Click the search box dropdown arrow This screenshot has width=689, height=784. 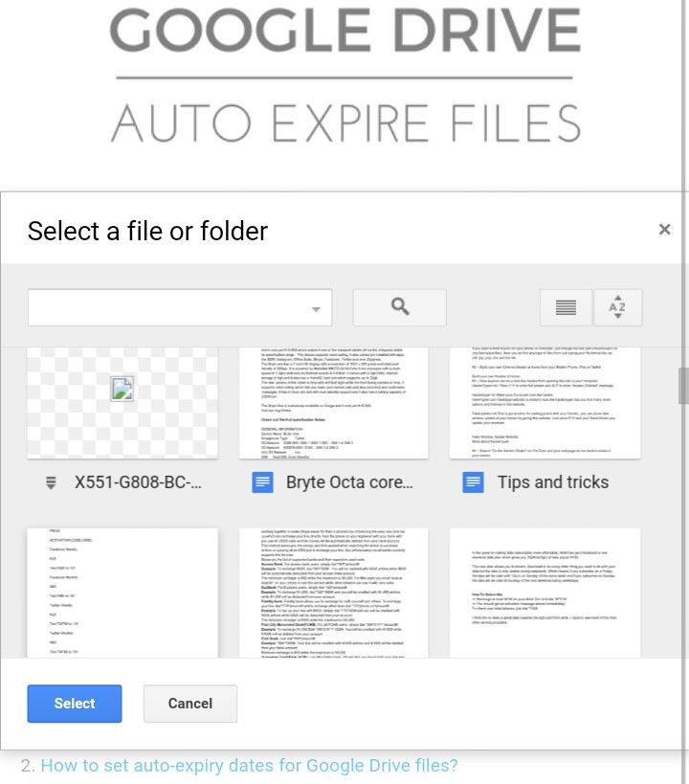316,309
